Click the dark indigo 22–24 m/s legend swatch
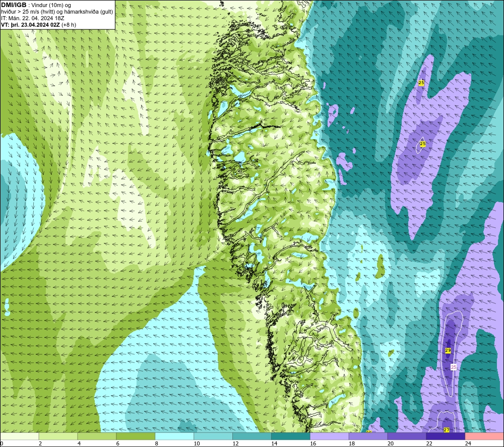 click(x=446, y=436)
